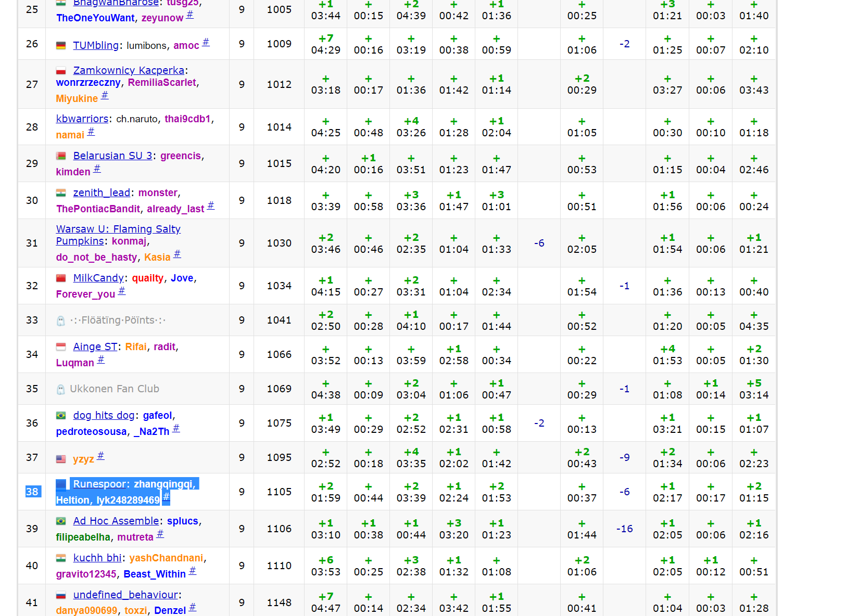The image size is (846, 616).
Task: Click the Brazil flag beside dog hits dog
Action: tap(61, 416)
